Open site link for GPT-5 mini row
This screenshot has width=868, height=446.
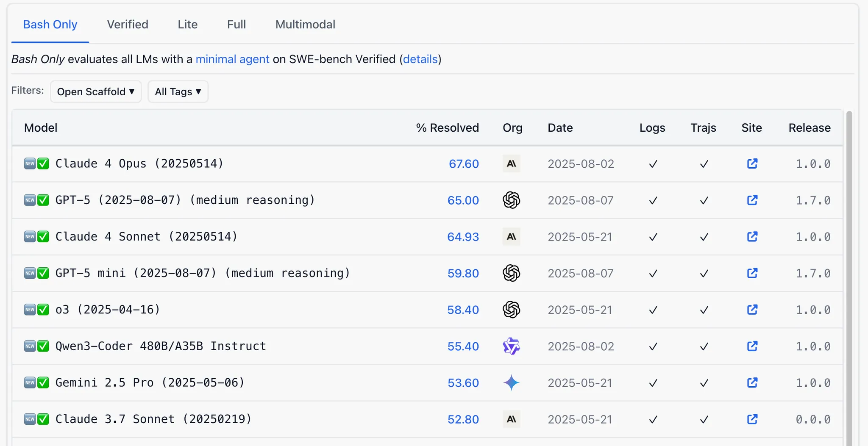click(x=752, y=273)
